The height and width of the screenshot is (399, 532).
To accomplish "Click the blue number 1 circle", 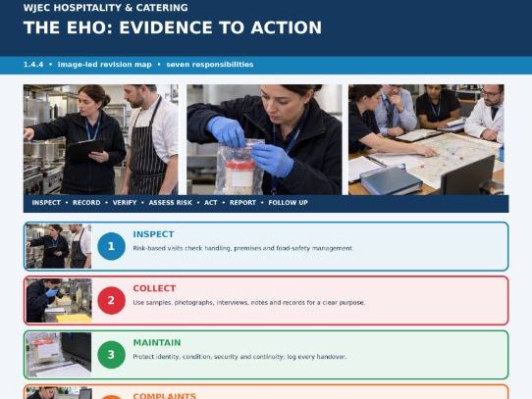I will pyautogui.click(x=111, y=246).
